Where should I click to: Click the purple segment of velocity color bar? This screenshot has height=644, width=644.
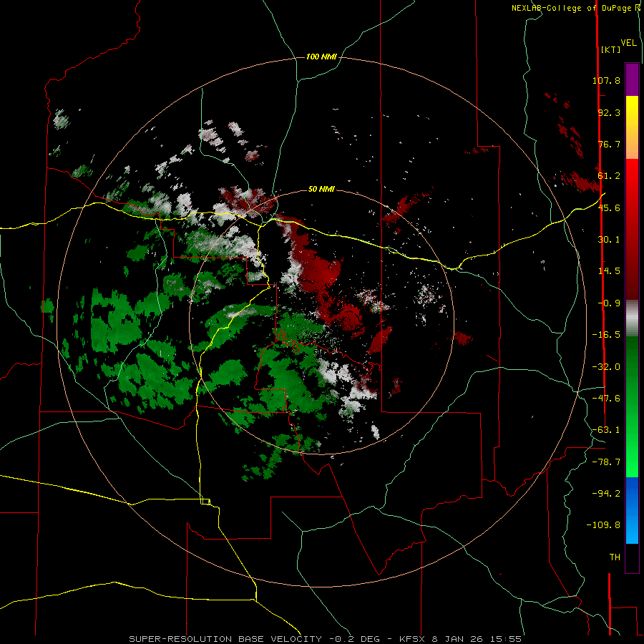[632, 80]
